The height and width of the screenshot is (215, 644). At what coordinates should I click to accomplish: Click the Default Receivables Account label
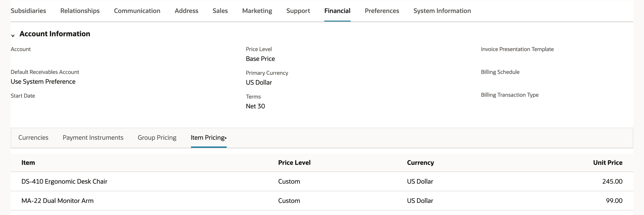45,72
